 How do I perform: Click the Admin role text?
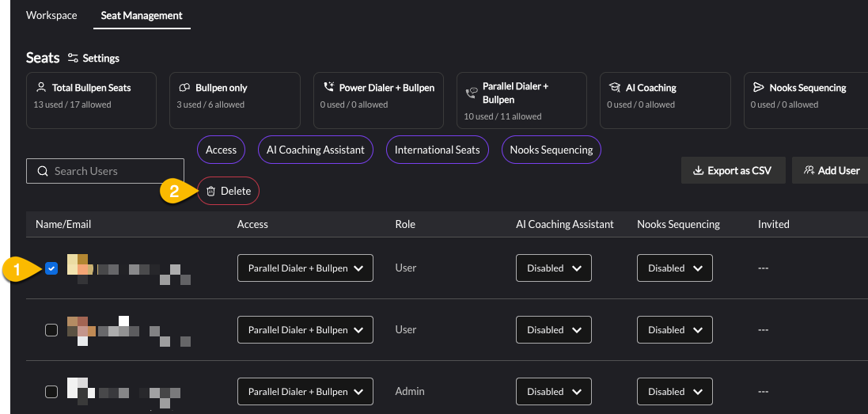410,391
